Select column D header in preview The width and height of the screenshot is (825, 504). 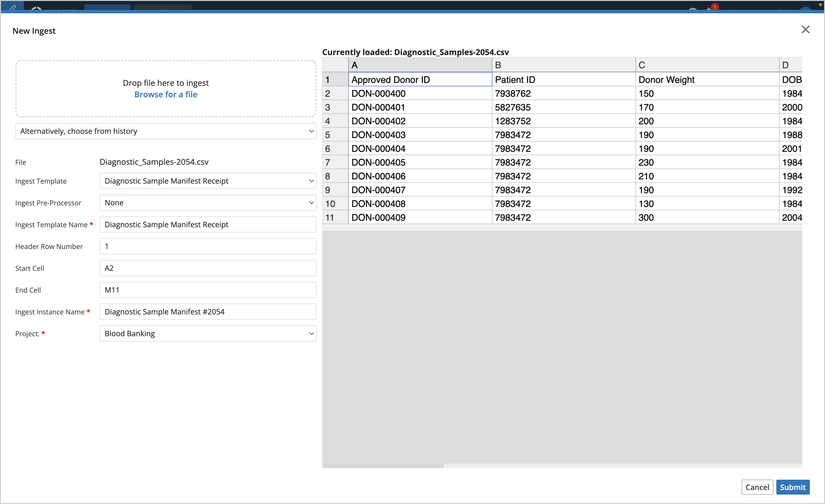(791, 65)
